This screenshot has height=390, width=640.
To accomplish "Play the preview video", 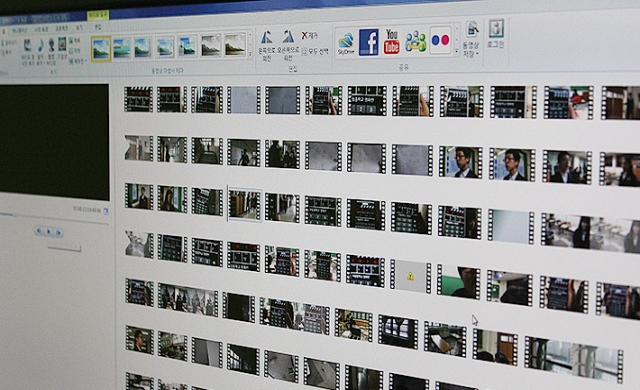I will click(x=49, y=232).
